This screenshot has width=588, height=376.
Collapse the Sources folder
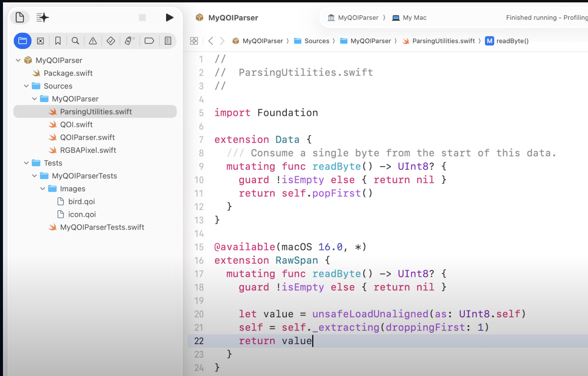tap(26, 86)
